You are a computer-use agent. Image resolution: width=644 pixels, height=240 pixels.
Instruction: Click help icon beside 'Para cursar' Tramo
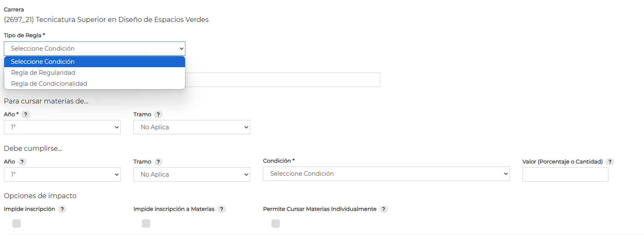pos(158,115)
